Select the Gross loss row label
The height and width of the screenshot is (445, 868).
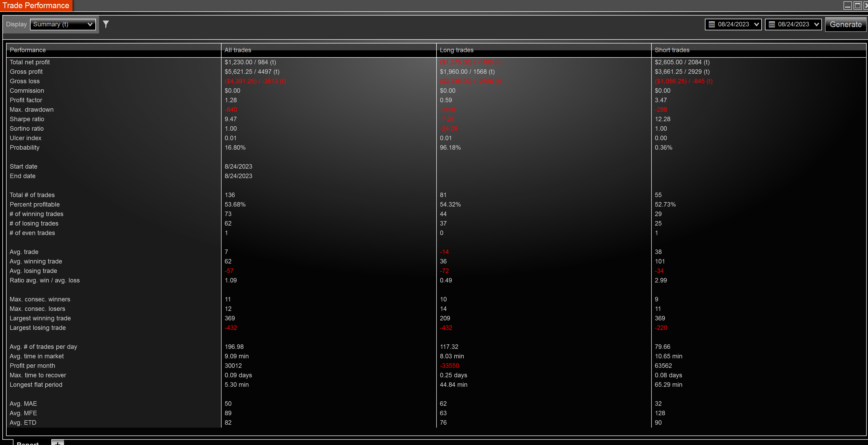(x=24, y=81)
